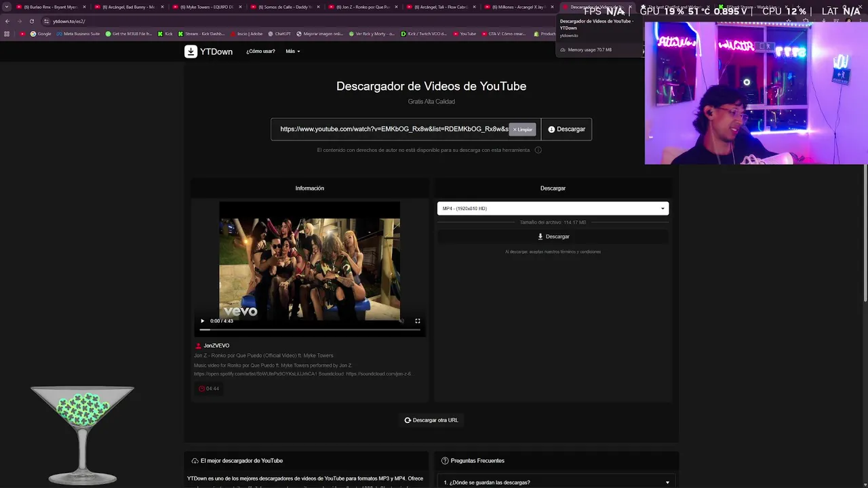Go forward in browser history

click(x=20, y=21)
